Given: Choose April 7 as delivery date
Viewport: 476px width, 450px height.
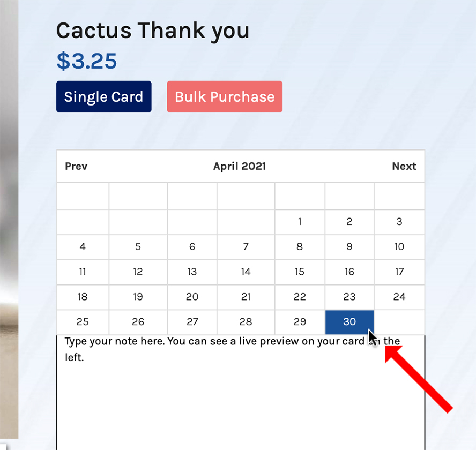Looking at the screenshot, I should (246, 246).
